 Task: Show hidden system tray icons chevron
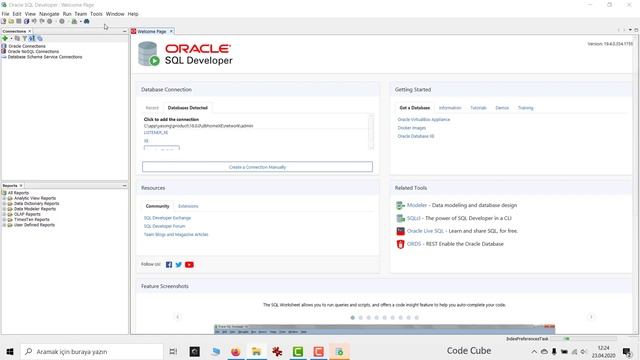[534, 351]
